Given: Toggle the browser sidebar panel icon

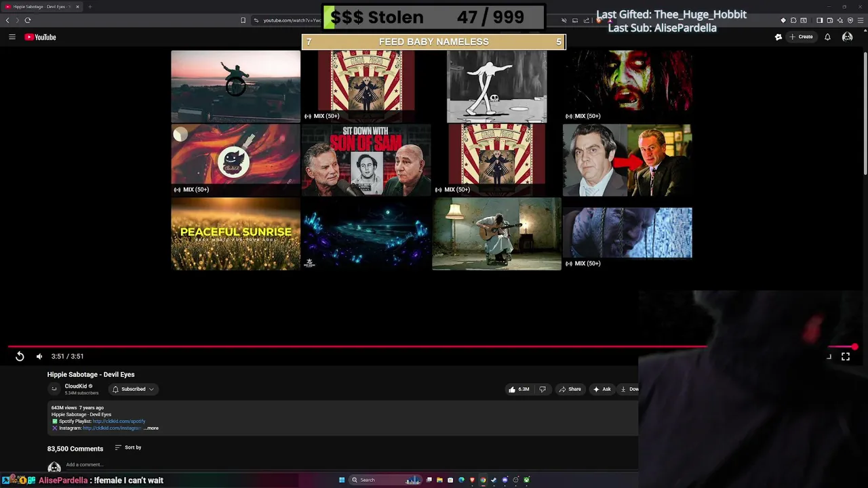Looking at the screenshot, I should point(819,20).
